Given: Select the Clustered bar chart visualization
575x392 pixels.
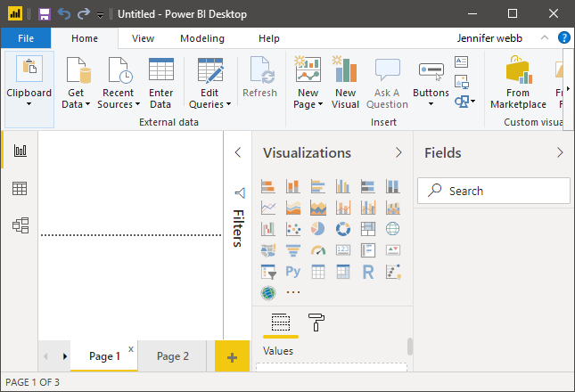Looking at the screenshot, I should pyautogui.click(x=318, y=186).
